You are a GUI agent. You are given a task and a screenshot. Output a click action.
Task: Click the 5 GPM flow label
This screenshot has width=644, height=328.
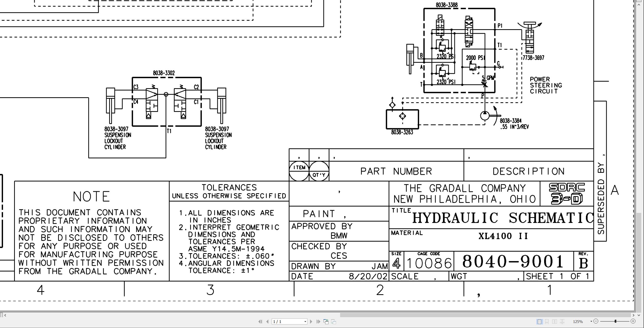pos(488,78)
